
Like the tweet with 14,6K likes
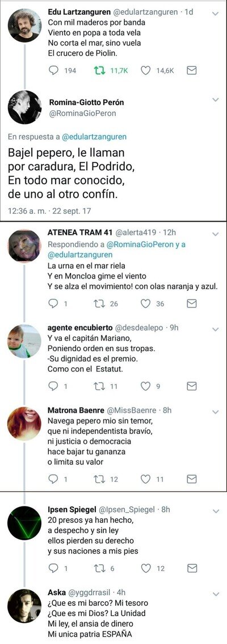click(x=145, y=70)
